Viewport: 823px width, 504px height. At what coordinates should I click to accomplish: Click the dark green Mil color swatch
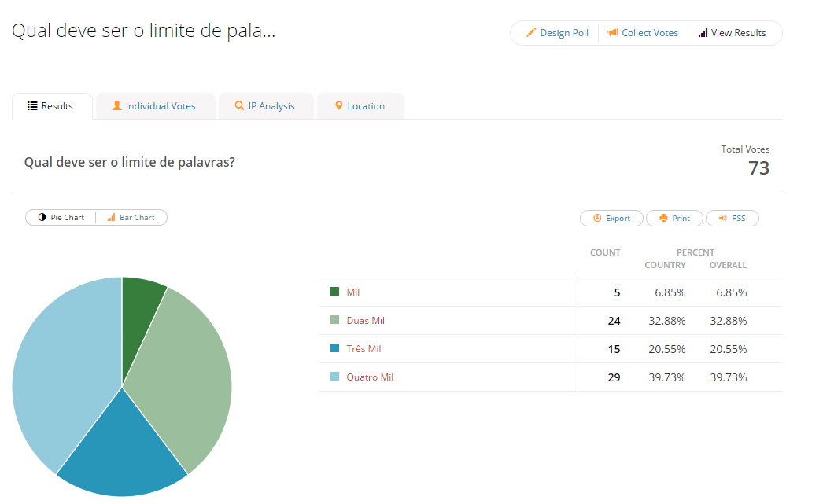(x=335, y=292)
